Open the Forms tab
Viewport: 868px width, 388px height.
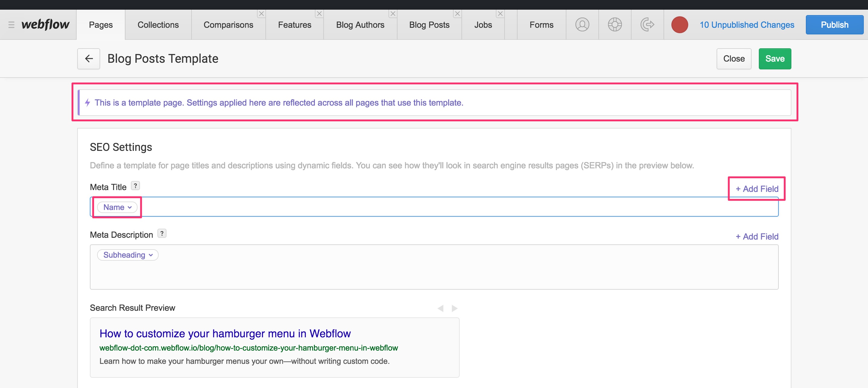tap(541, 25)
